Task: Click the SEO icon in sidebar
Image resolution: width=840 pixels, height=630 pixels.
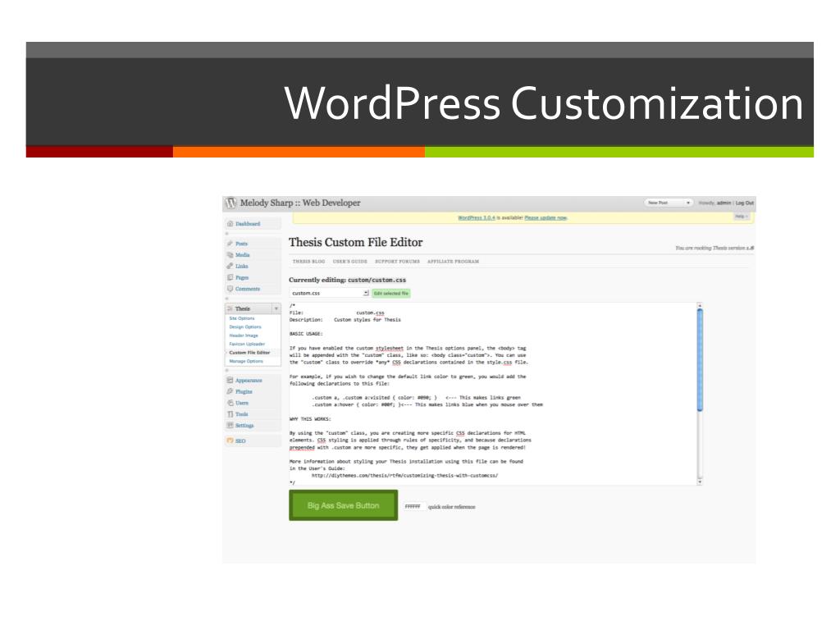Action: 230,441
